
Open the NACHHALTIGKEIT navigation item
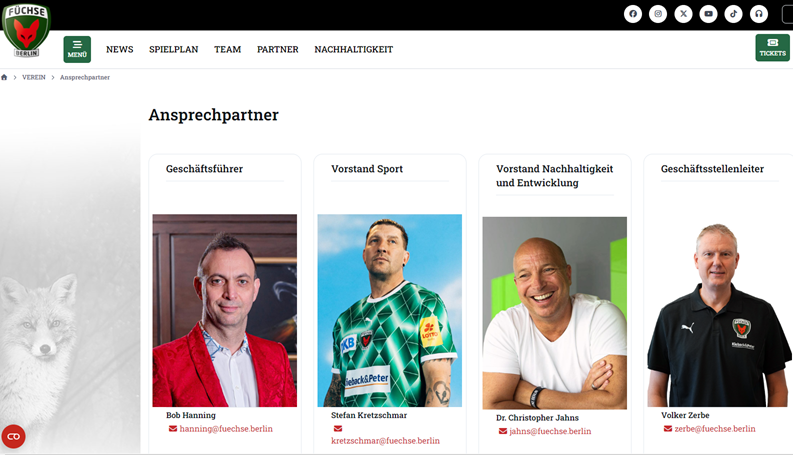click(x=354, y=50)
